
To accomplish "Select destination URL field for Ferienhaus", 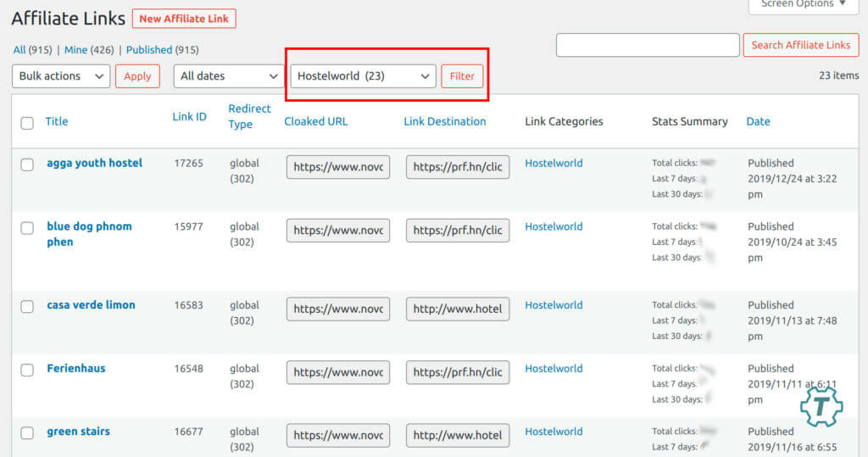I will coord(458,371).
